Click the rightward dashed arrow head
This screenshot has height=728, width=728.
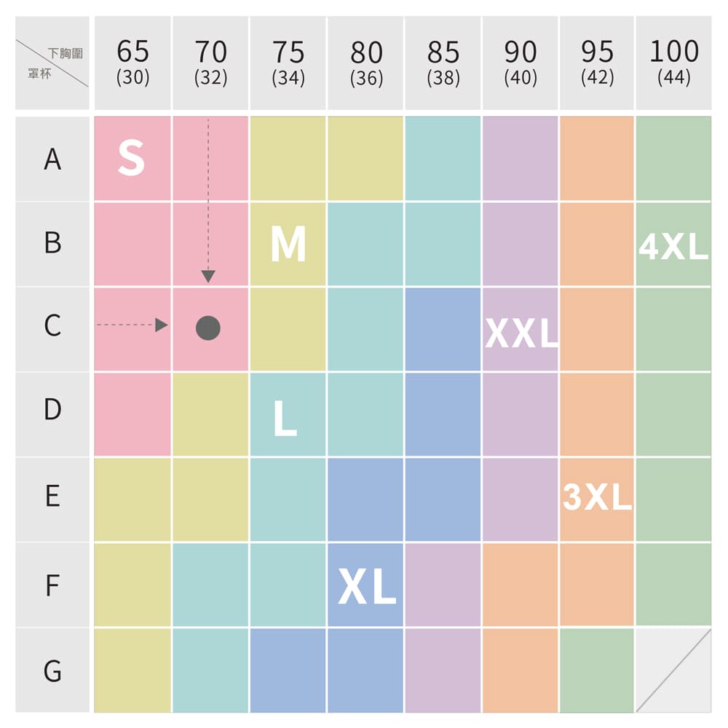tap(161, 325)
